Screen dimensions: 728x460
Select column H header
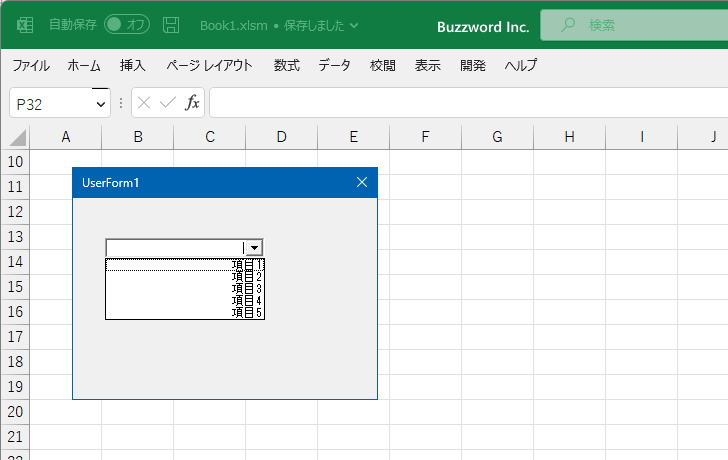pyautogui.click(x=570, y=137)
